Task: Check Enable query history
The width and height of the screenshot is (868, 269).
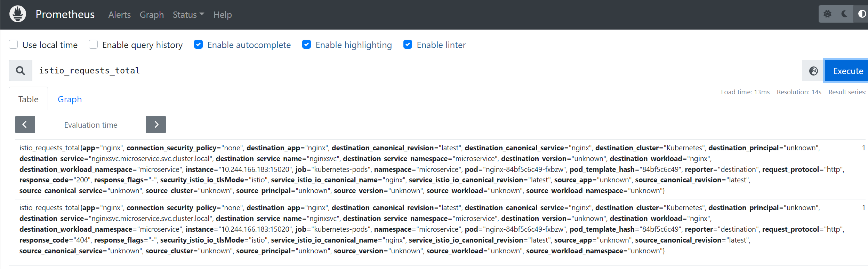Action: (x=93, y=45)
